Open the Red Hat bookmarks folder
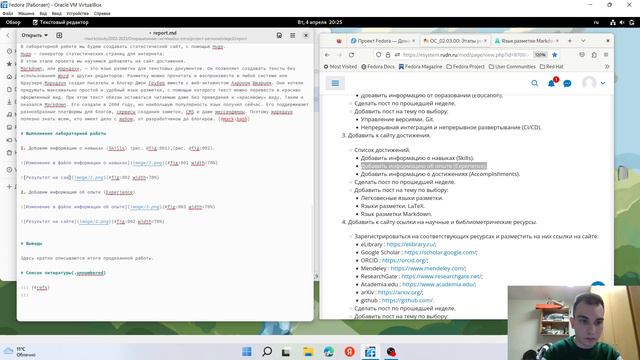 [x=551, y=67]
